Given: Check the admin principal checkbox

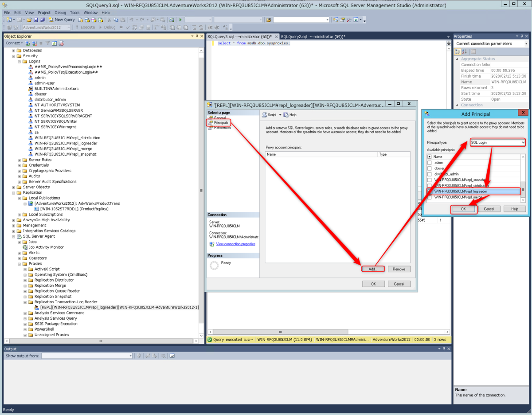Looking at the screenshot, I should (x=429, y=163).
